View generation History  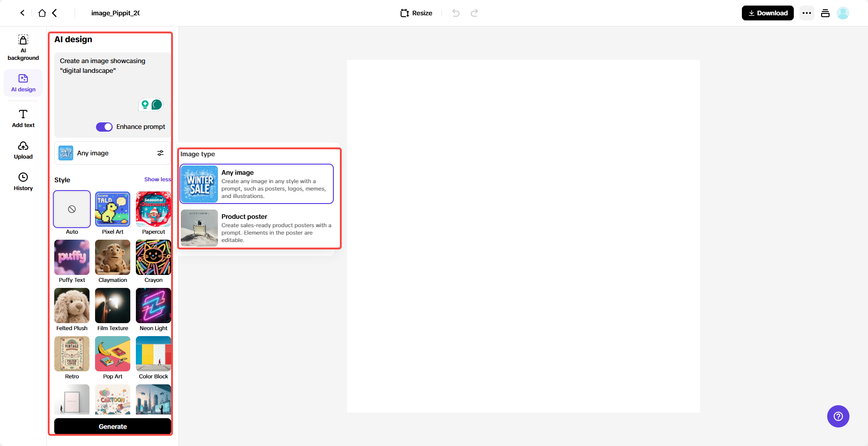23,181
